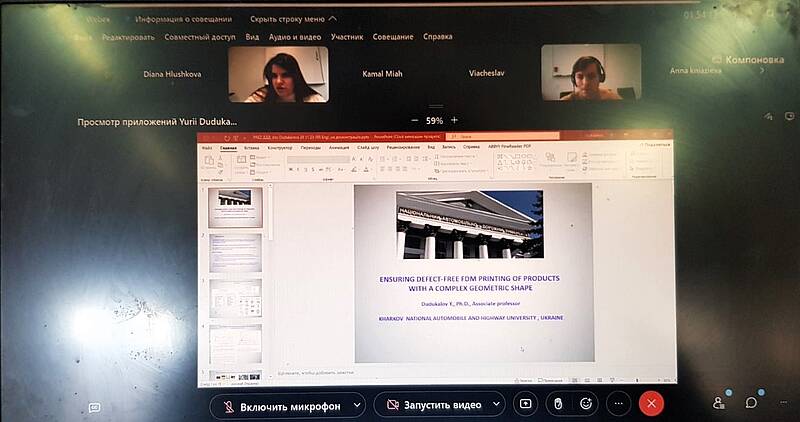800x422 pixels.
Task: Switch to the Рецензирование tab in PowerPoint
Action: [403, 147]
